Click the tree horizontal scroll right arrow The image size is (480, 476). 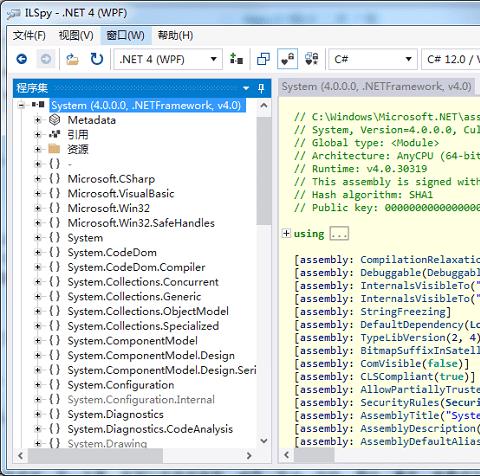[249, 455]
